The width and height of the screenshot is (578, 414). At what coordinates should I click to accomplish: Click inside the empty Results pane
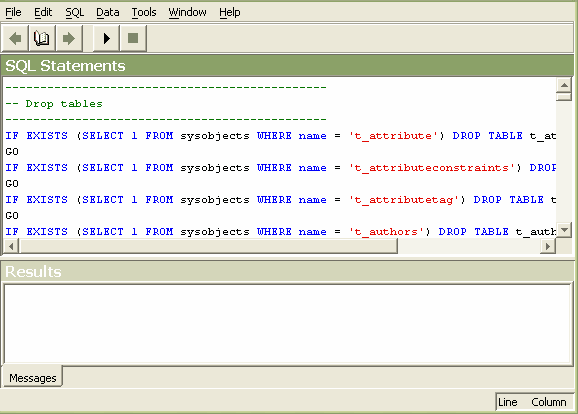pos(288,324)
